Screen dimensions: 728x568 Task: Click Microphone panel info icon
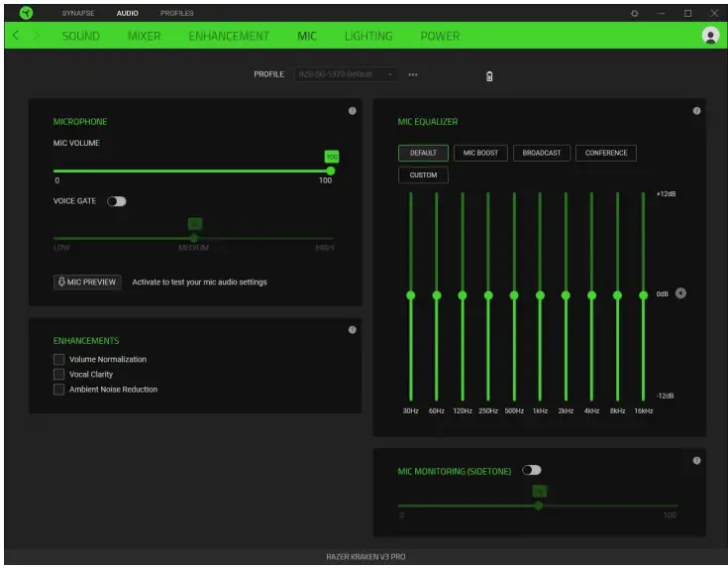(353, 111)
